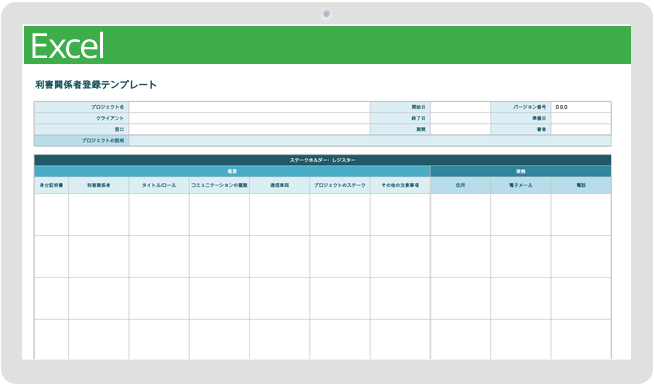This screenshot has height=385, width=654.
Task: Select the 利害関係者 column header
Action: coord(99,185)
